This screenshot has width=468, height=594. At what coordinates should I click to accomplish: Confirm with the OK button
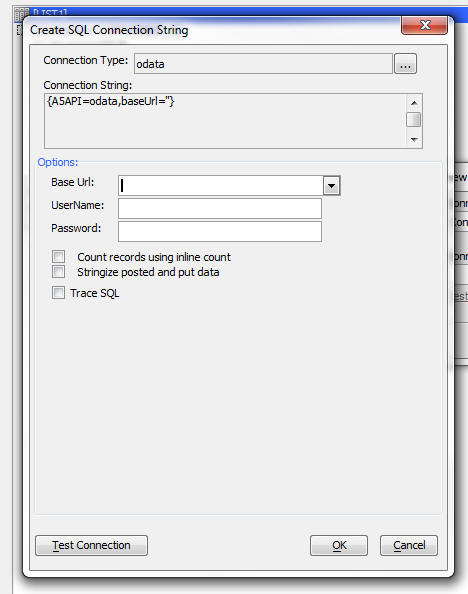pyautogui.click(x=339, y=545)
